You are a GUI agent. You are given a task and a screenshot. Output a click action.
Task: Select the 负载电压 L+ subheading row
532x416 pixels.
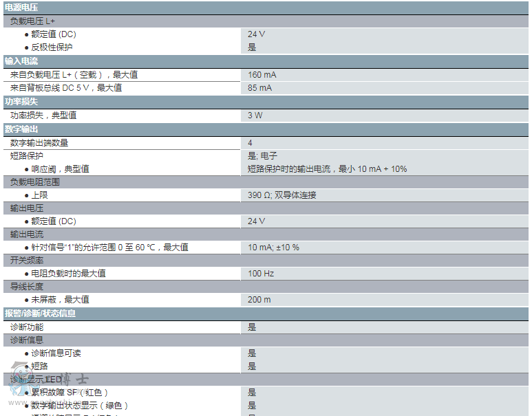[x=33, y=21]
